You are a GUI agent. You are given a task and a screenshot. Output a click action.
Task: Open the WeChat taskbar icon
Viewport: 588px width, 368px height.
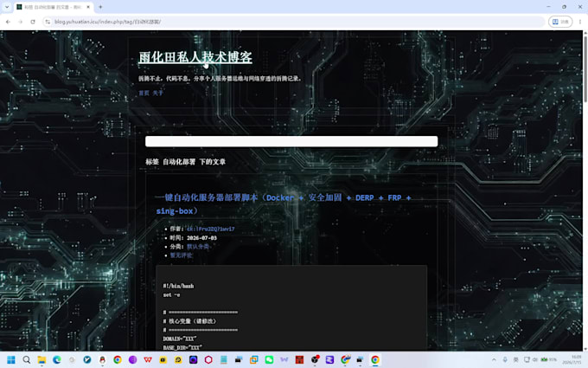pos(269,359)
